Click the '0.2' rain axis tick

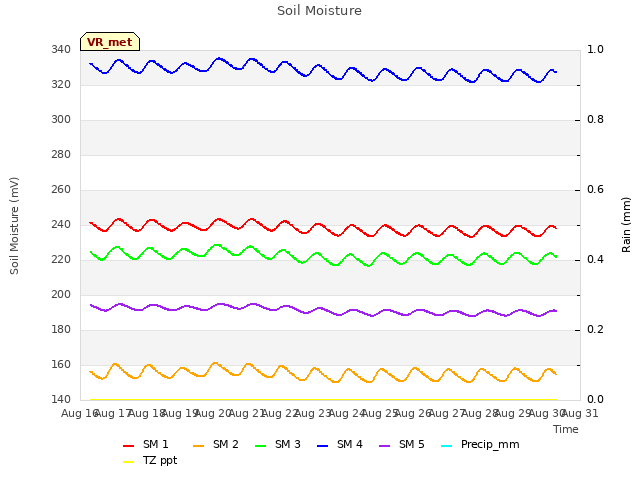point(595,329)
